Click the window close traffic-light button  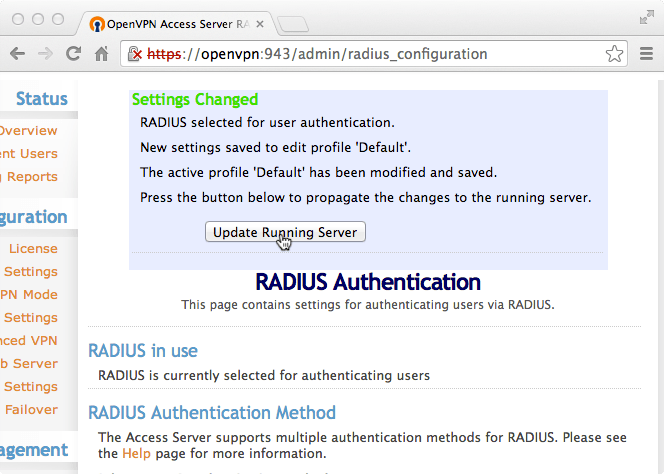[18, 19]
